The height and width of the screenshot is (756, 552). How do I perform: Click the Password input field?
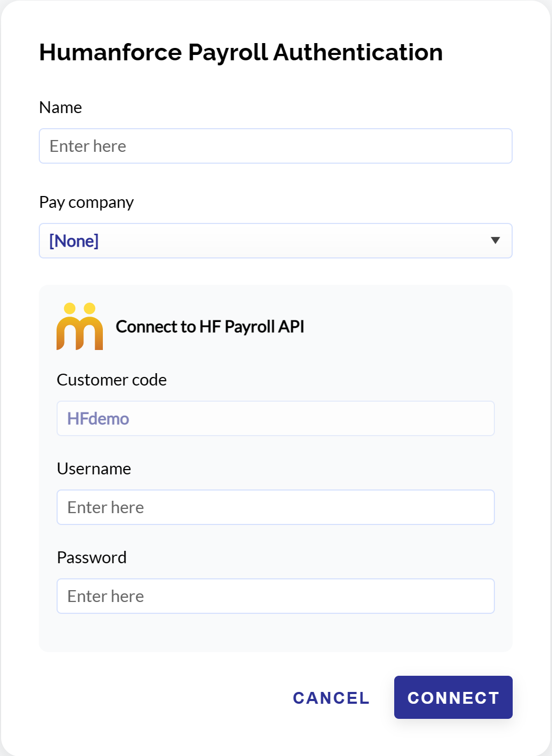point(276,596)
